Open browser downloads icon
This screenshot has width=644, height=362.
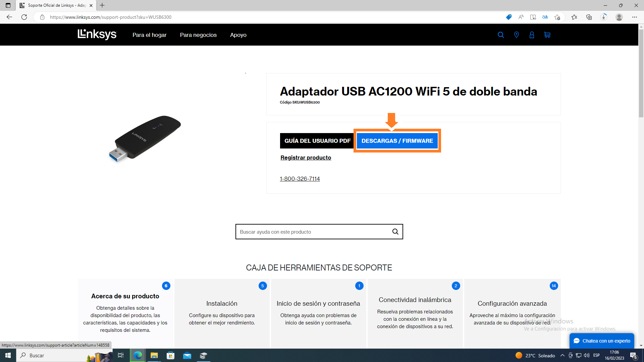604,17
